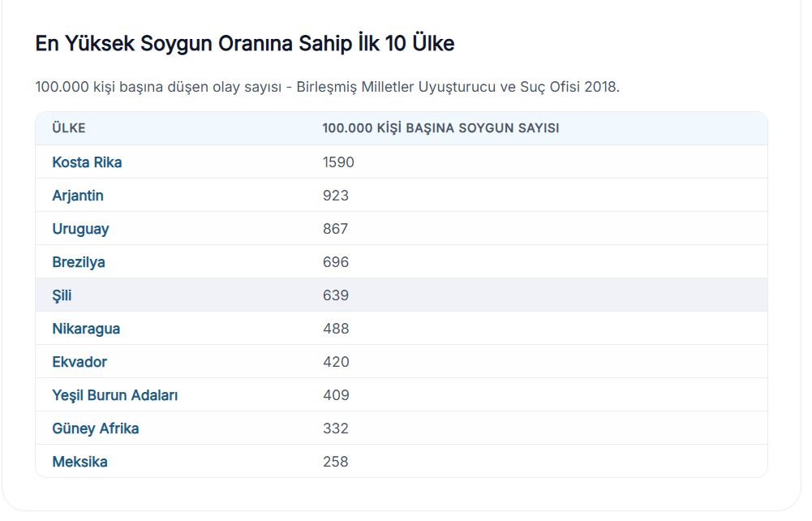812x521 pixels.
Task: Click Arjantin's value 923
Action: 336,196
